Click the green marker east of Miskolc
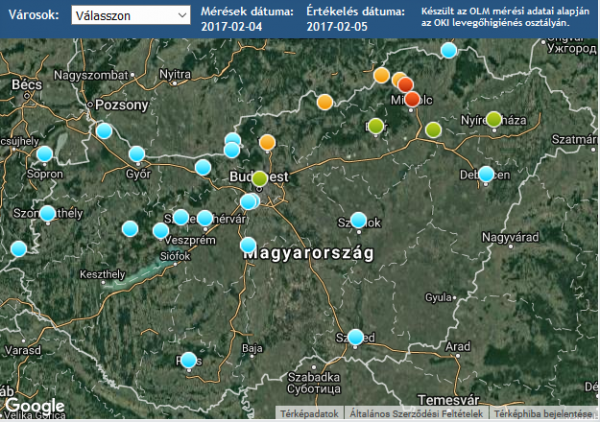This screenshot has height=422, width=600. point(433,129)
